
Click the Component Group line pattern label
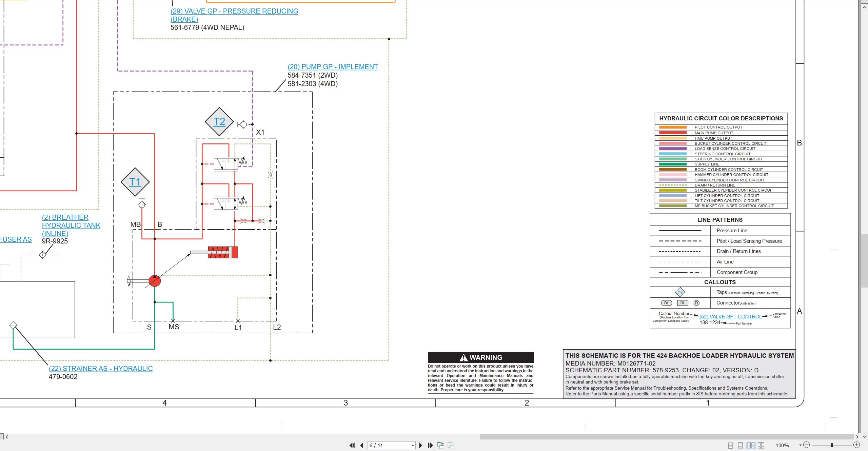click(737, 272)
